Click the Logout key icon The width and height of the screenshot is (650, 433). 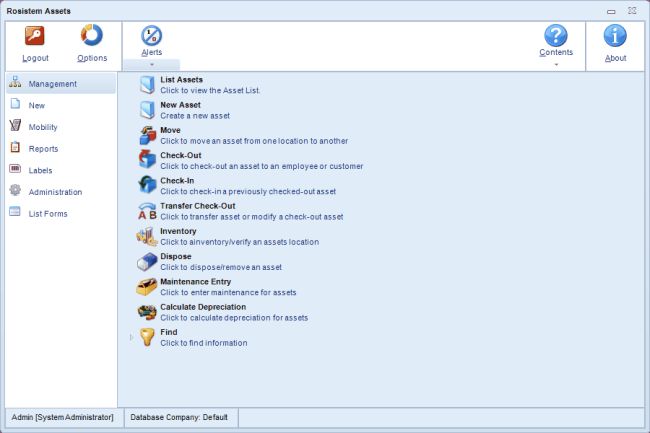click(x=35, y=36)
